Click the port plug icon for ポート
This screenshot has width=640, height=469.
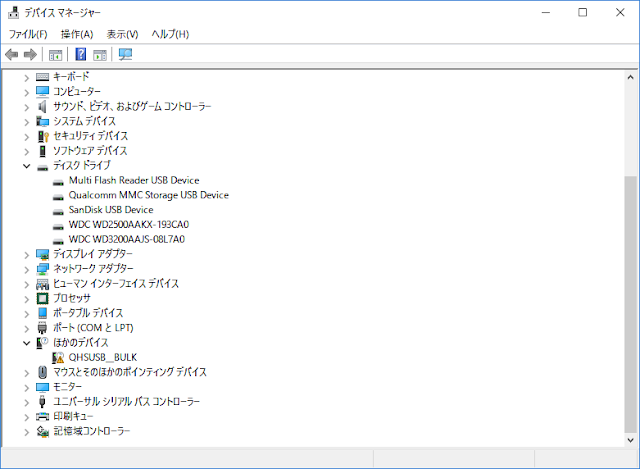pos(42,328)
